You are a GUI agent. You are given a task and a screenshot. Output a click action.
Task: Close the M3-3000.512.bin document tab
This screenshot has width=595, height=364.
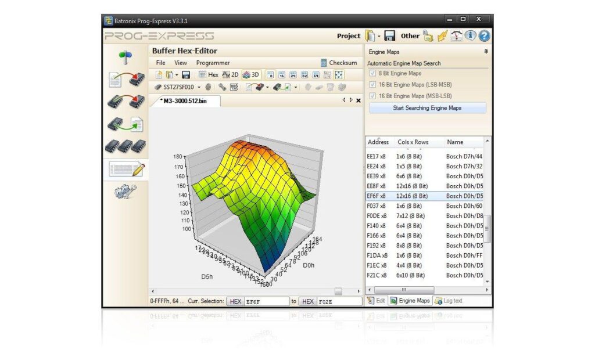click(358, 100)
